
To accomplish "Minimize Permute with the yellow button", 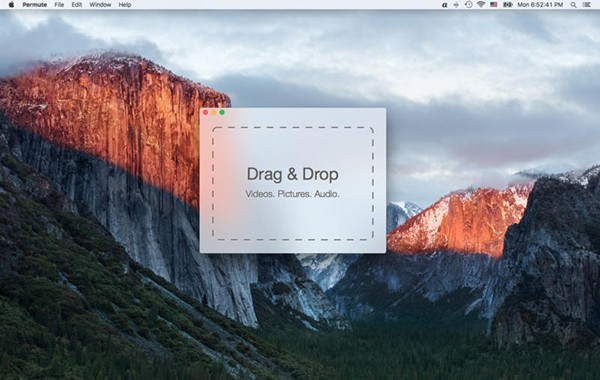I will [x=214, y=112].
